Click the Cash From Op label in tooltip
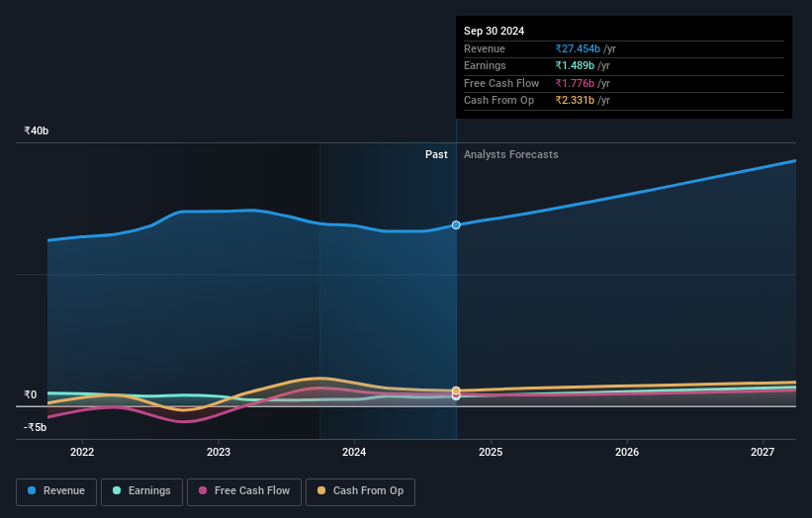Image resolution: width=812 pixels, height=518 pixels. pos(498,101)
